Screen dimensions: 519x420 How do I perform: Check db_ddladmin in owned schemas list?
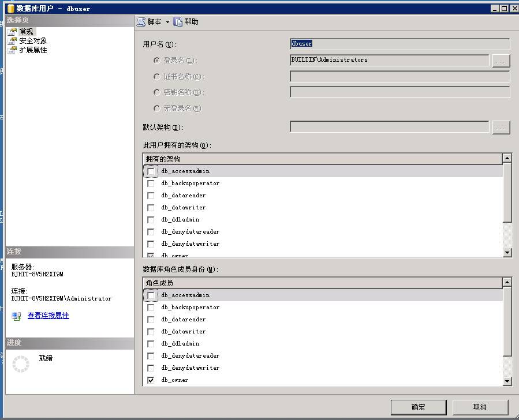151,220
